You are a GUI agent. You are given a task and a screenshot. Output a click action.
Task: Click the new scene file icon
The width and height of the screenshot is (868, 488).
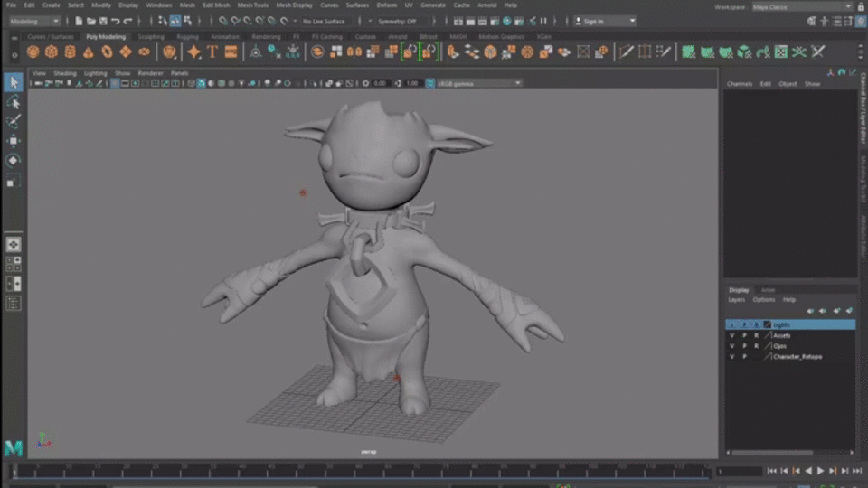(x=79, y=21)
